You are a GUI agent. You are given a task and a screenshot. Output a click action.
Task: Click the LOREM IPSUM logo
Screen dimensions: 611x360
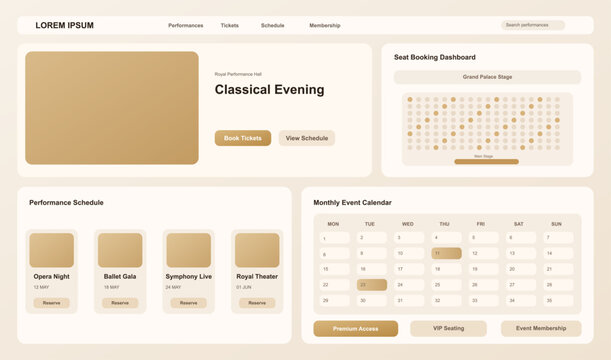[x=64, y=25]
